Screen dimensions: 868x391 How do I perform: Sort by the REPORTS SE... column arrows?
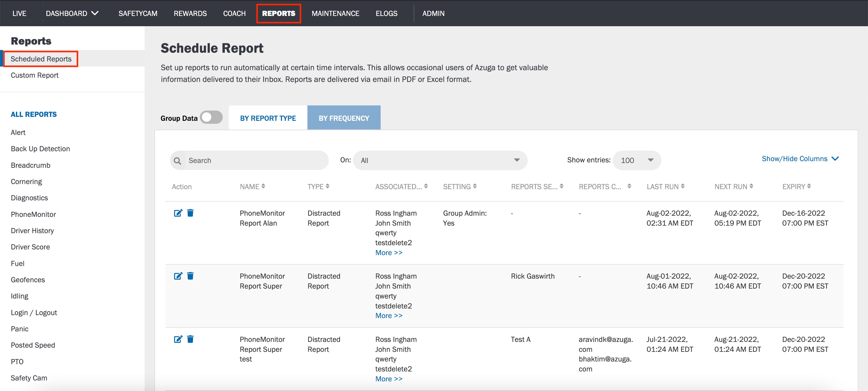[x=561, y=186]
